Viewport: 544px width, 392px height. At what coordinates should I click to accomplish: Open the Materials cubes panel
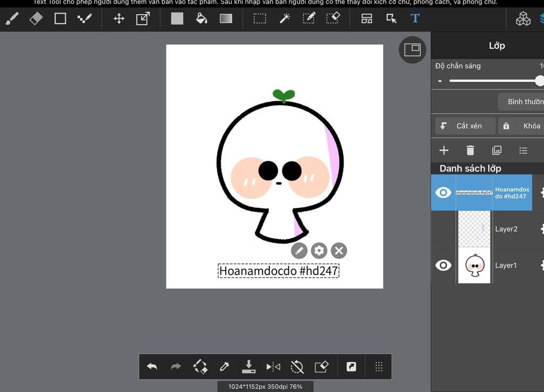point(523,19)
